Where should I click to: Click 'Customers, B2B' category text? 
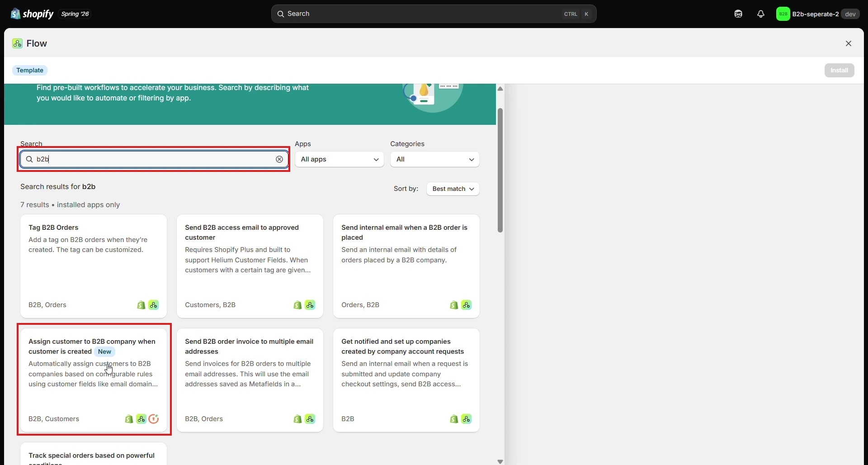coord(210,305)
